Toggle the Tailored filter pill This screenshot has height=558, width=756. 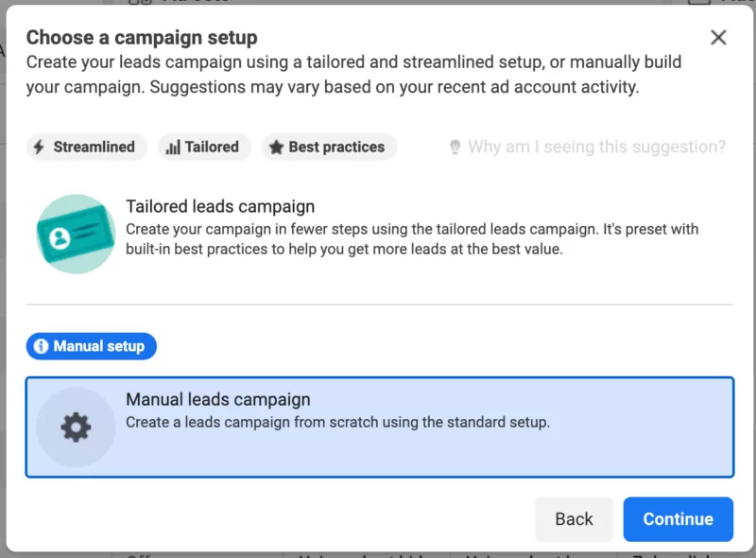tap(204, 147)
